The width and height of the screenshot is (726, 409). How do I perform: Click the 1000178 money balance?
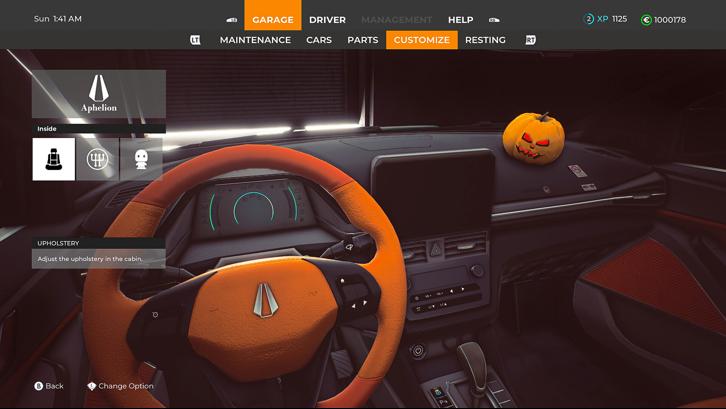(x=670, y=20)
